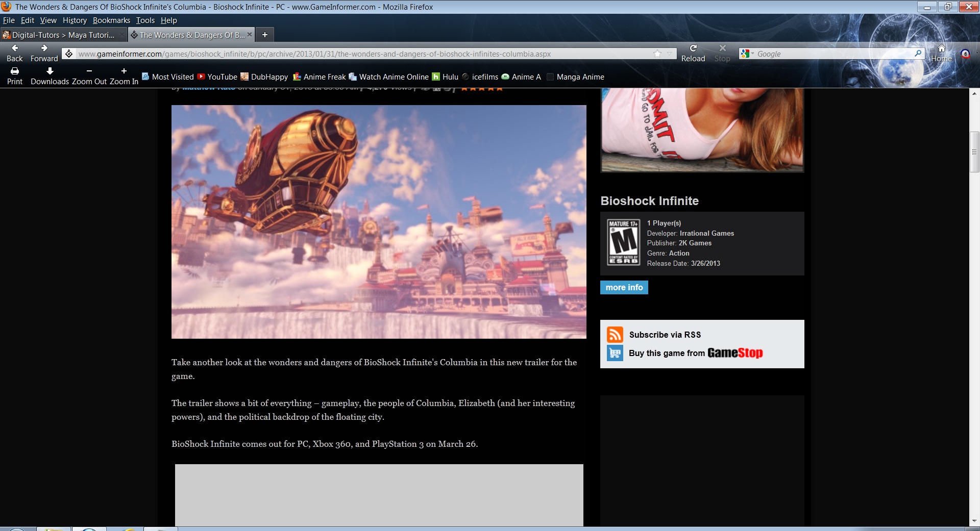Image resolution: width=980 pixels, height=531 pixels.
Task: Expand the dropdown beside the badge add-on icon
Action: [976, 54]
